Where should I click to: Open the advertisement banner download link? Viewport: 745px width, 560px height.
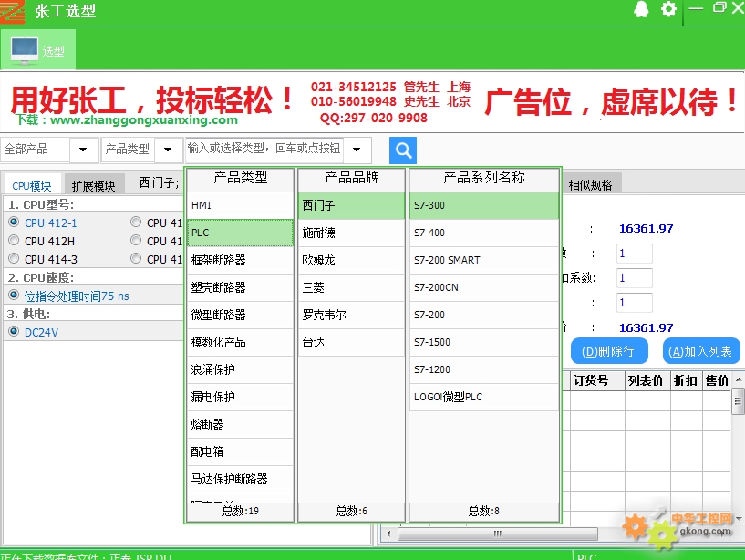coord(128,119)
